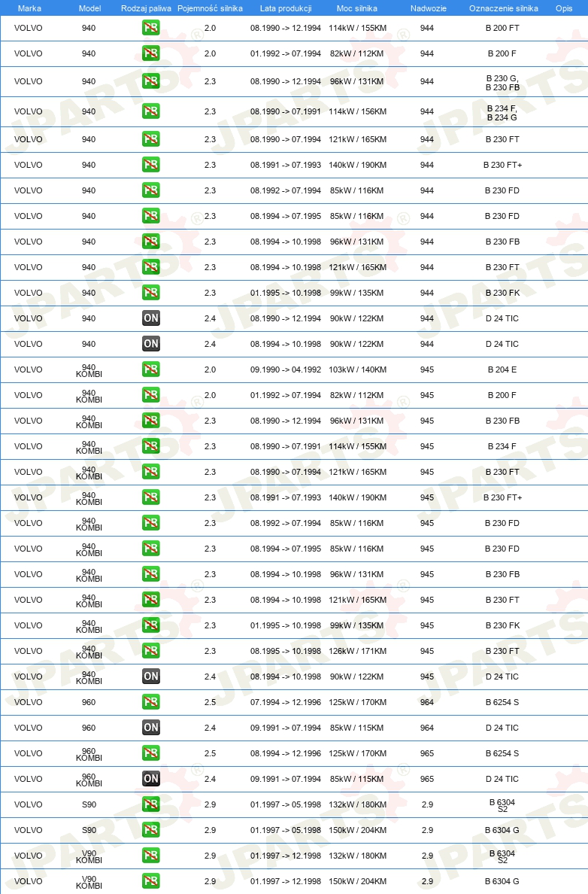Click petrol icon in 940 KOMBI B 234 F row
This screenshot has width=588, height=894.
pos(151,446)
